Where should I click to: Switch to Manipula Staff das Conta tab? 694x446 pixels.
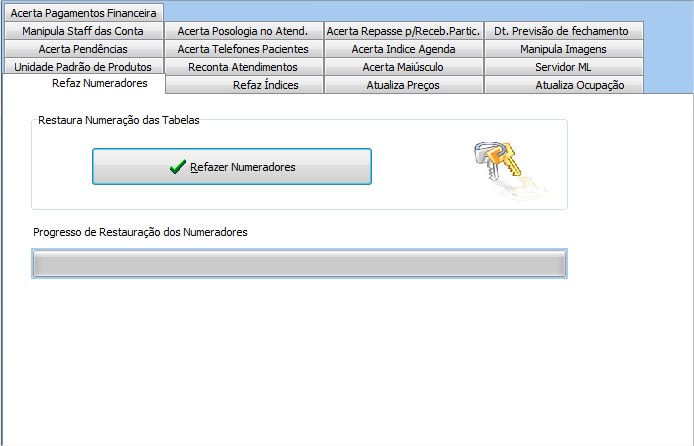coord(83,31)
